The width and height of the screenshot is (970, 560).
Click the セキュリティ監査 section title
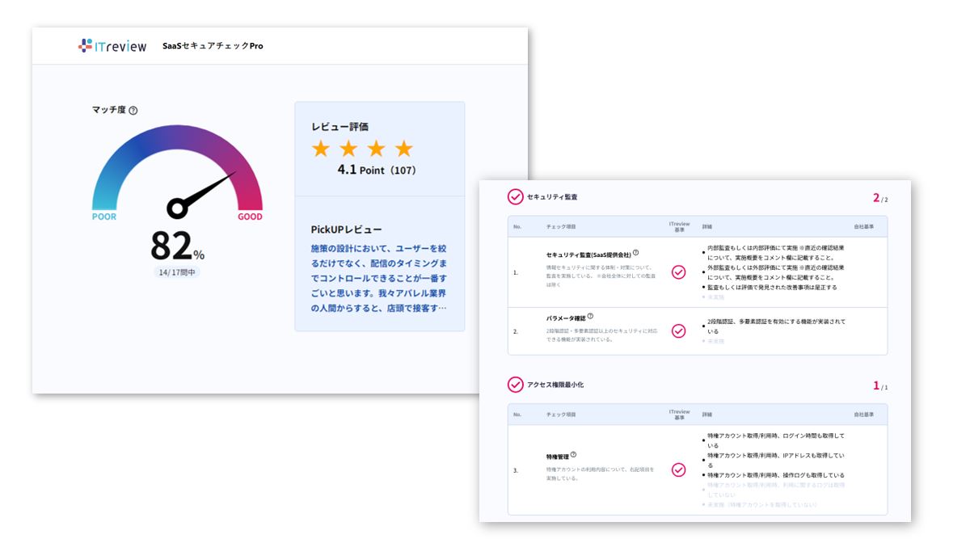coord(552,197)
